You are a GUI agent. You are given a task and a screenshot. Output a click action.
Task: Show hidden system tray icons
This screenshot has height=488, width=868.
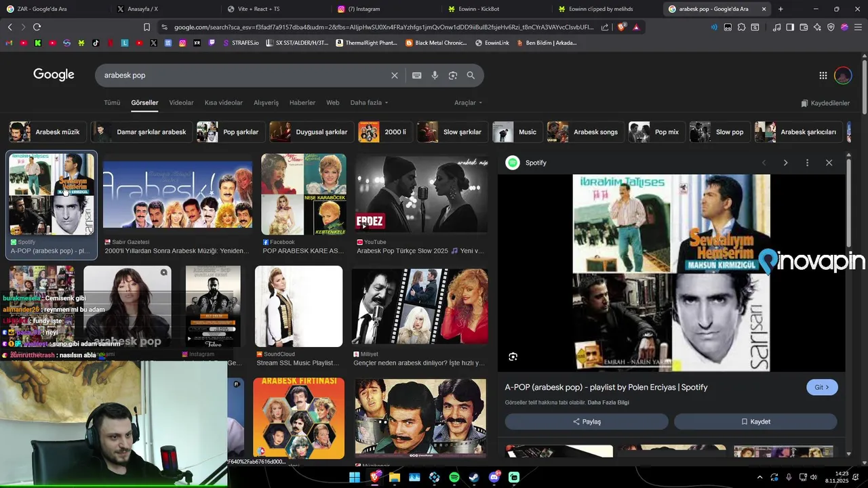759,477
